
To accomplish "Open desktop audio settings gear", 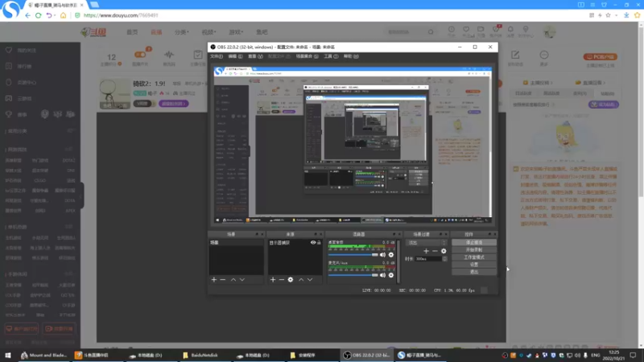I will 391,255.
